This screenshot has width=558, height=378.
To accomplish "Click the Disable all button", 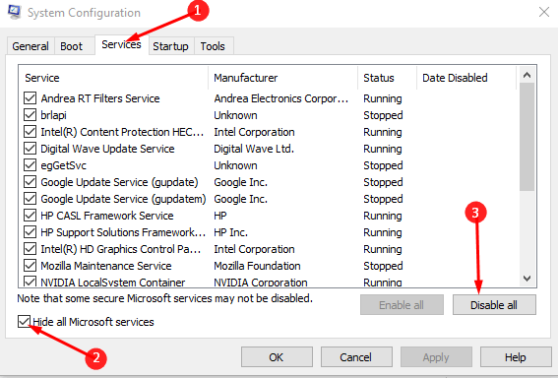I will pos(494,305).
